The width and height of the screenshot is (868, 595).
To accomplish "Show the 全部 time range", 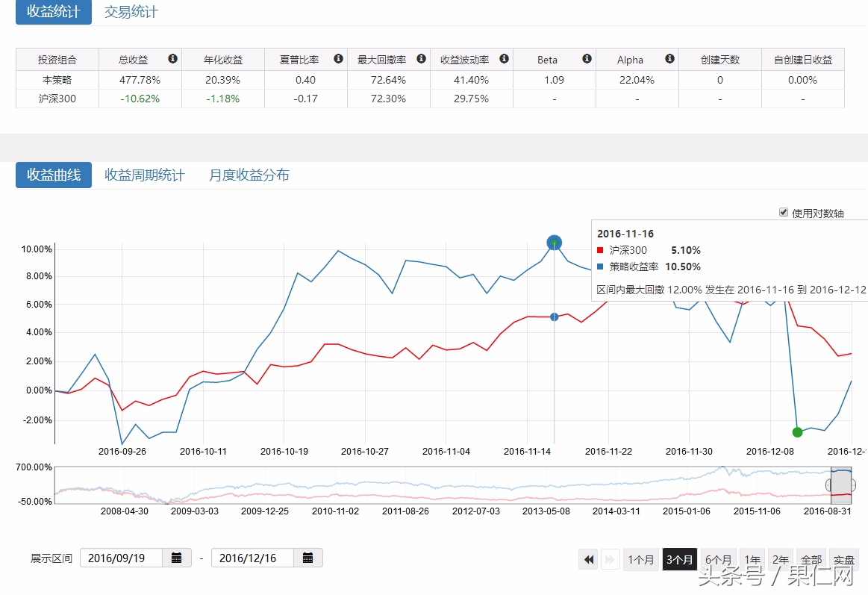I will click(811, 559).
